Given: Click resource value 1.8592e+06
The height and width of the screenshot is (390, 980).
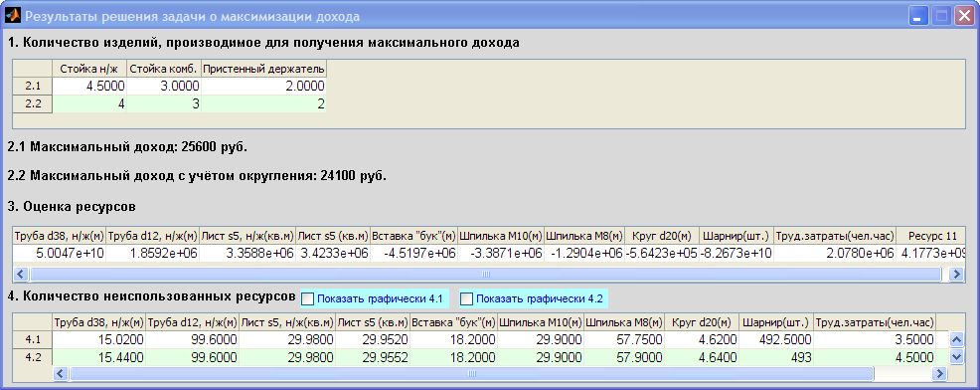Looking at the screenshot, I should click(152, 253).
